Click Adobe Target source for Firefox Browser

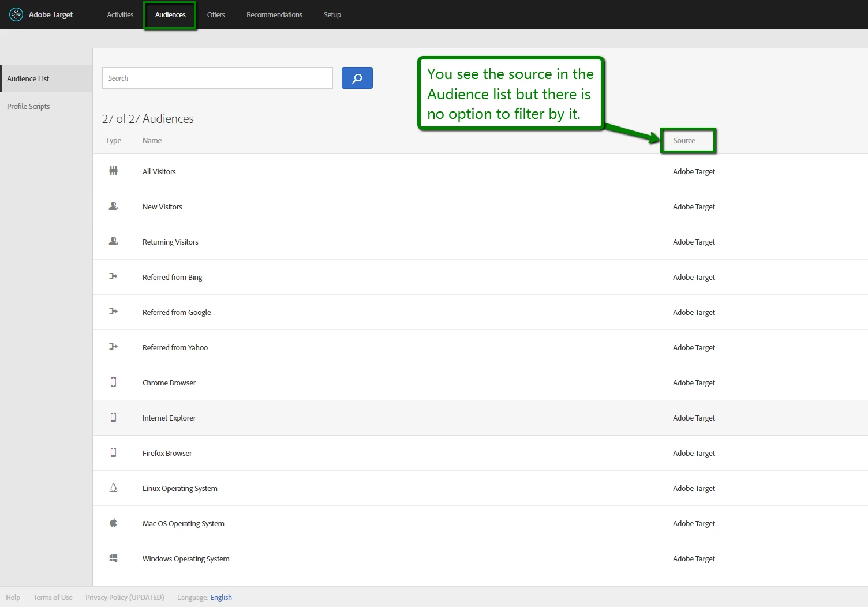(694, 453)
